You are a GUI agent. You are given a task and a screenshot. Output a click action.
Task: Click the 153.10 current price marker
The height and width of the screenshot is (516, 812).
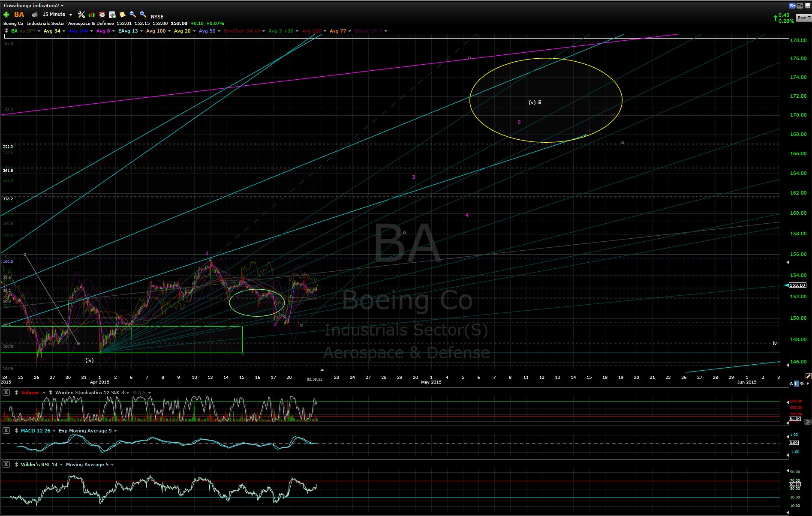(x=797, y=285)
